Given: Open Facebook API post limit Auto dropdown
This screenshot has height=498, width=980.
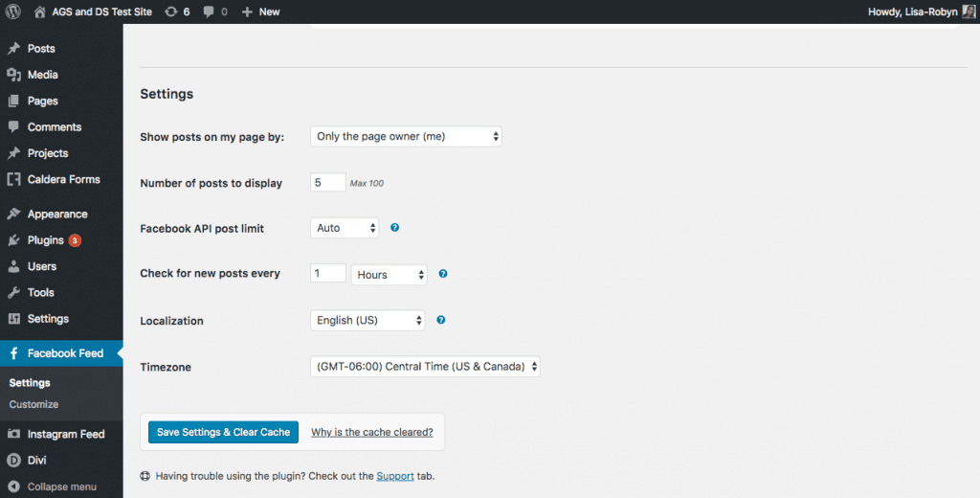Looking at the screenshot, I should coord(345,228).
